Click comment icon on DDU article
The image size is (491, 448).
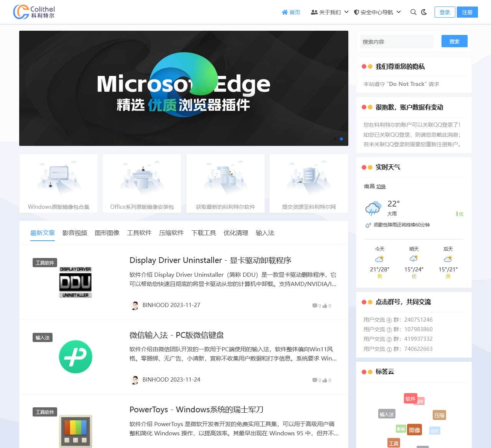[x=315, y=306]
